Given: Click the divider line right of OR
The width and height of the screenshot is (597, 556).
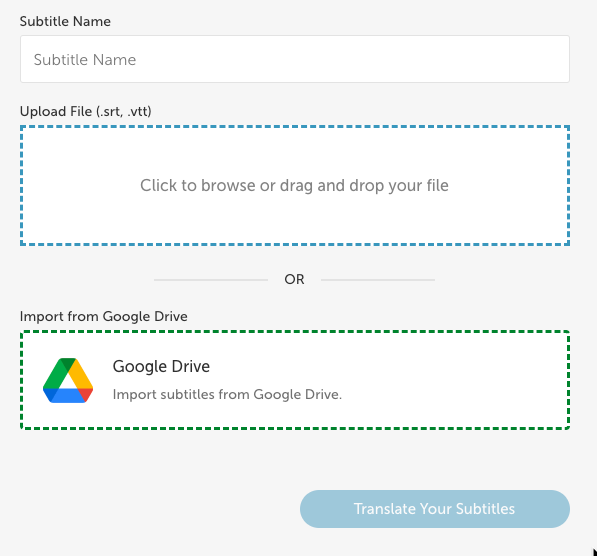Looking at the screenshot, I should pyautogui.click(x=378, y=280).
